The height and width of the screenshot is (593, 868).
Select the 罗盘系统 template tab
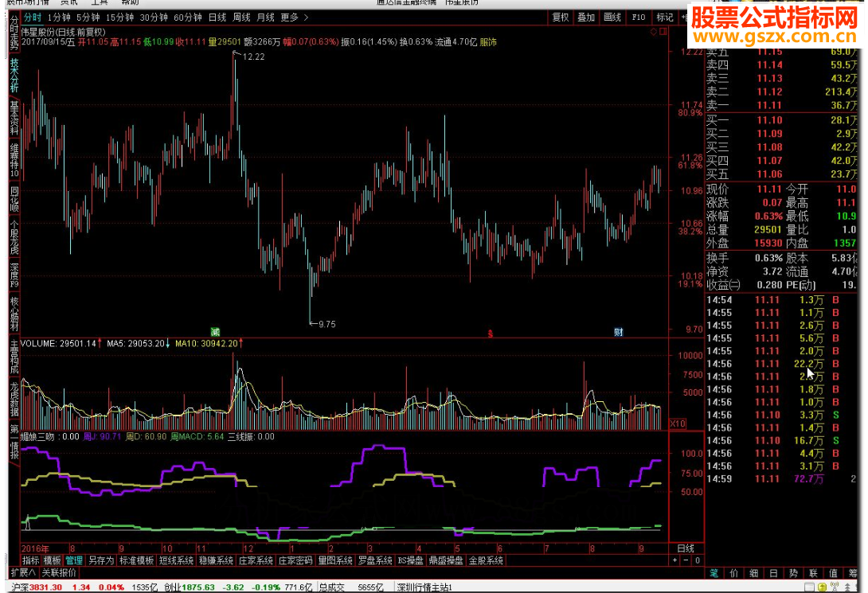(x=375, y=560)
